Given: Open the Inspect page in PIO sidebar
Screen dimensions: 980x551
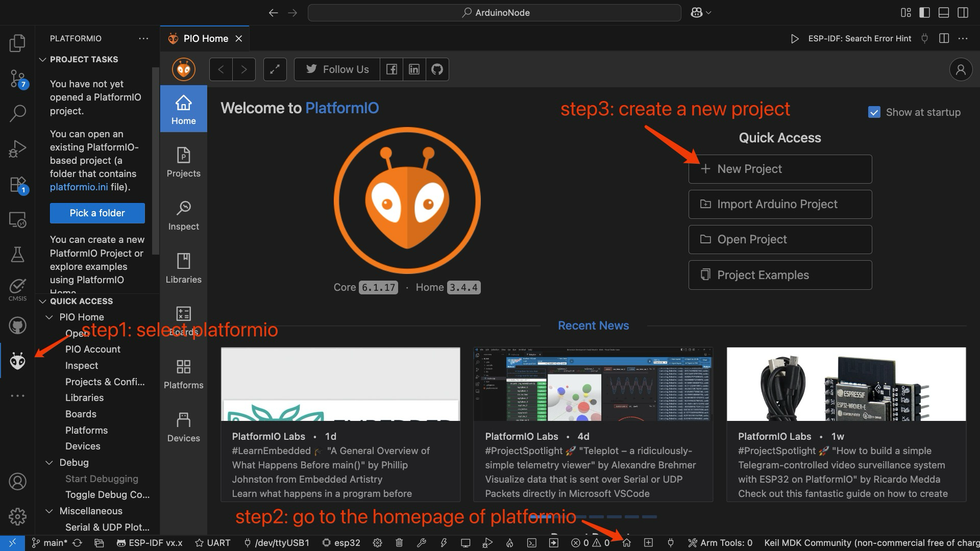Looking at the screenshot, I should click(183, 216).
